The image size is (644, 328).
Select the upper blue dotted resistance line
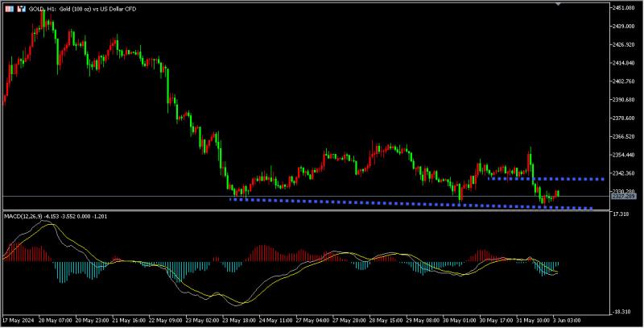(x=546, y=179)
